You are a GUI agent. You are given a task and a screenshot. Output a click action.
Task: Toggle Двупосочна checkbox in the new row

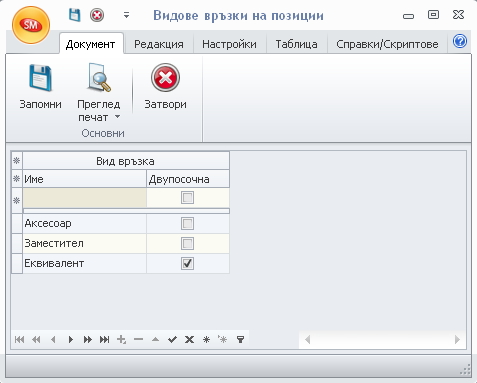point(187,198)
